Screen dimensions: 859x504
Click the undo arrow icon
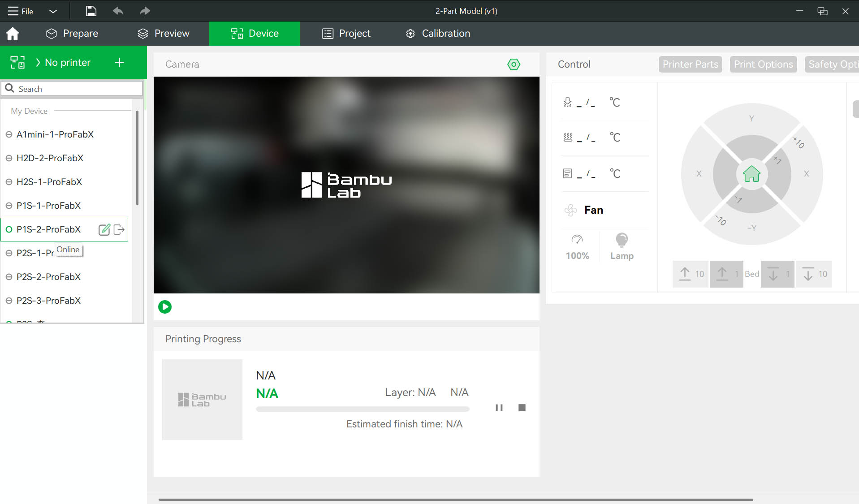118,11
